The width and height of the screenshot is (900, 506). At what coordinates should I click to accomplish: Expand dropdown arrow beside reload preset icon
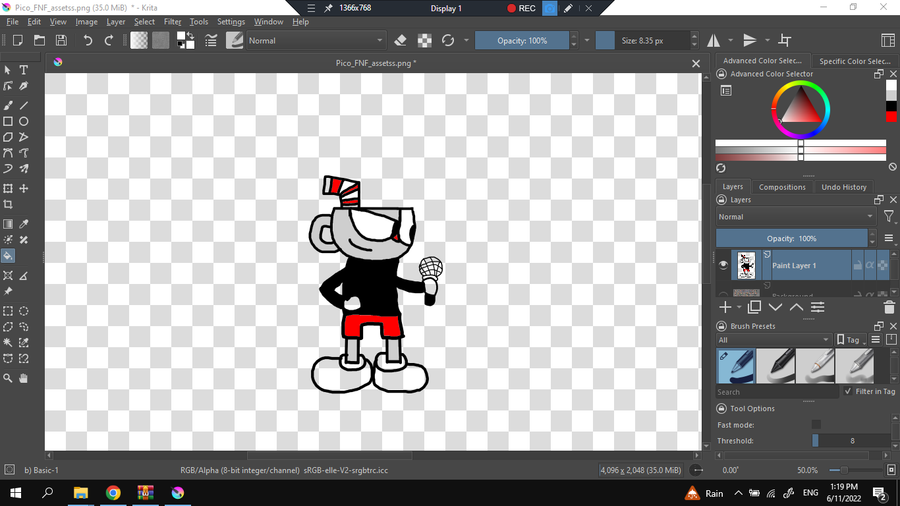466,41
